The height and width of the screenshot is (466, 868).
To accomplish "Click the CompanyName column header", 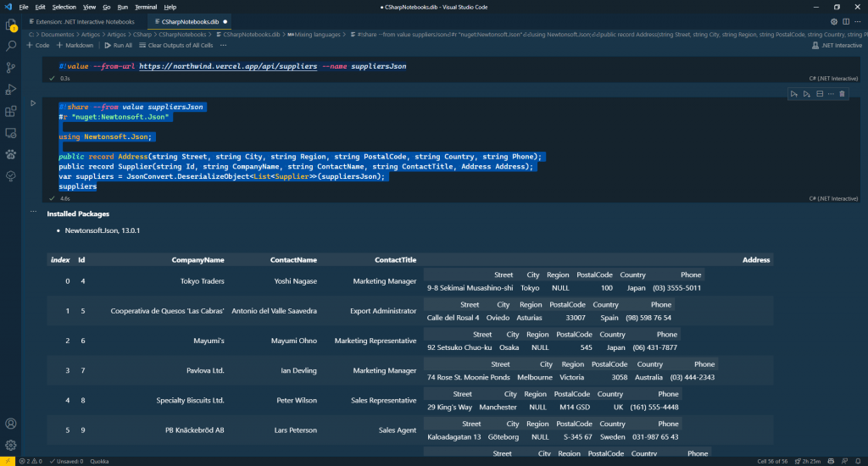I will click(198, 259).
